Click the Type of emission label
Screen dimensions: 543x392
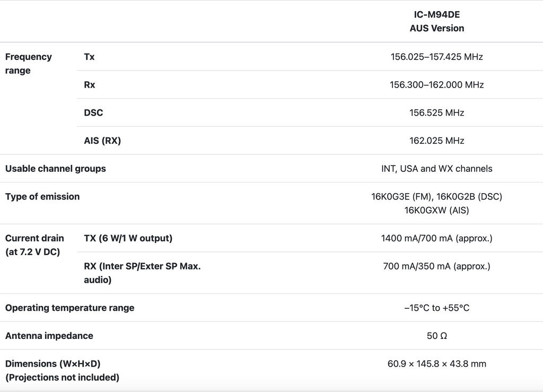click(42, 197)
